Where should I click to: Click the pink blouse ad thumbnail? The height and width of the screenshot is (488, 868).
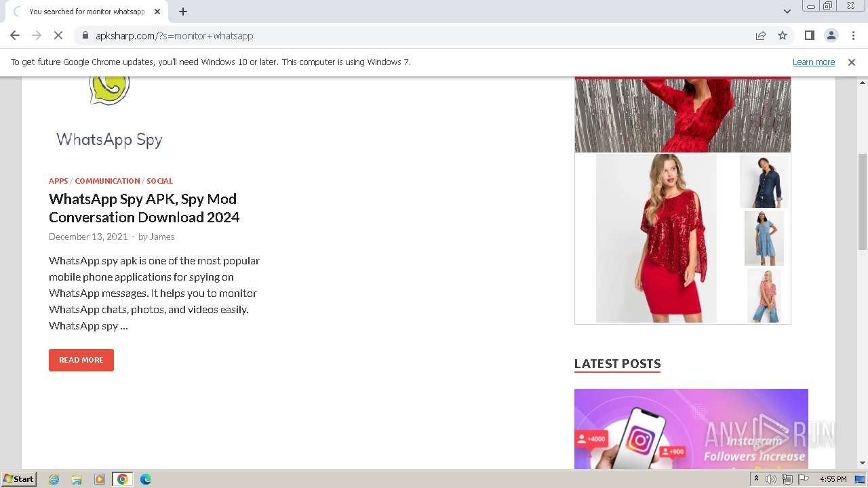click(x=764, y=296)
